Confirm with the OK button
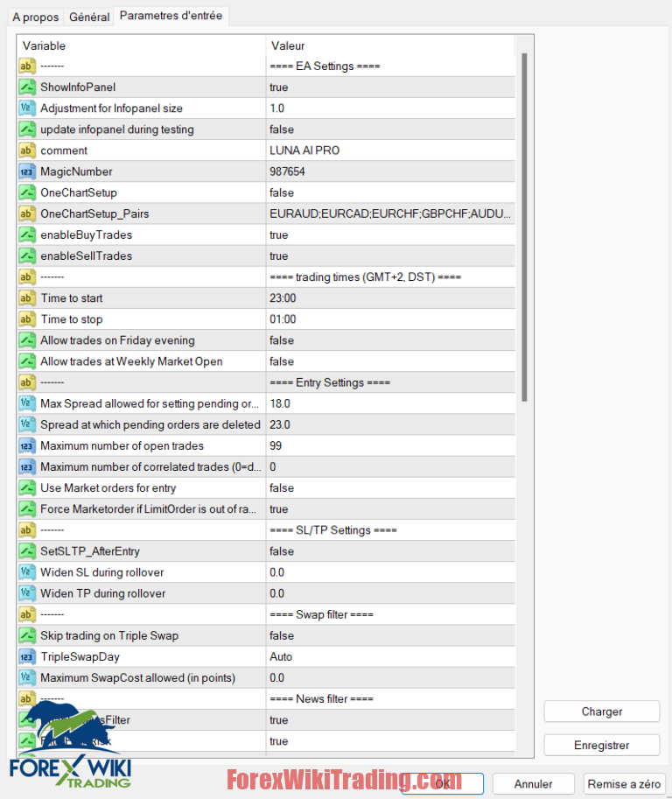Image resolution: width=672 pixels, height=799 pixels. [x=442, y=784]
